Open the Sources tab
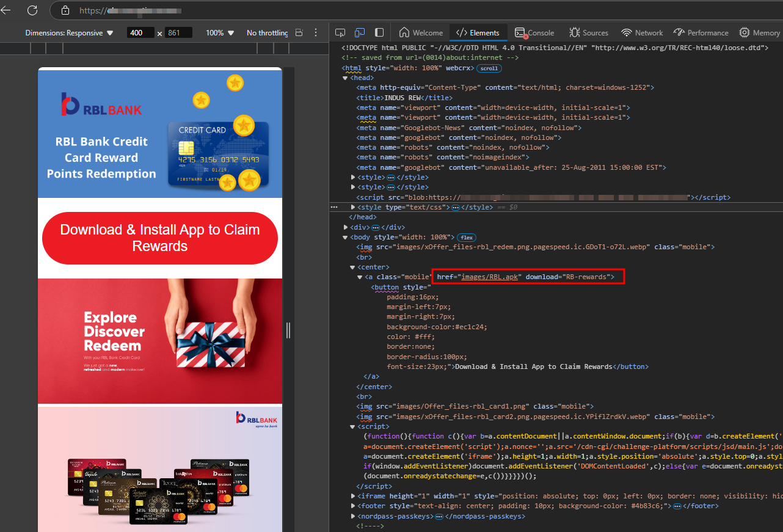The height and width of the screenshot is (532, 783). click(589, 32)
